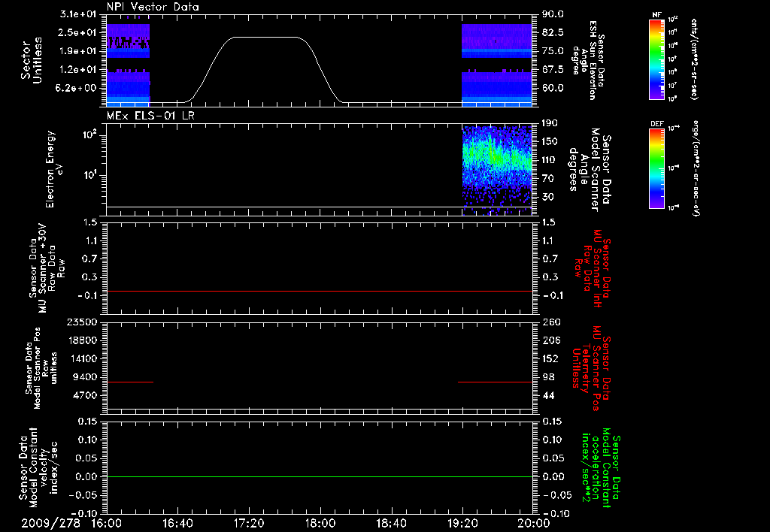Click the '4700' scanner position tick
The height and width of the screenshot is (532, 770).
pyautogui.click(x=85, y=395)
